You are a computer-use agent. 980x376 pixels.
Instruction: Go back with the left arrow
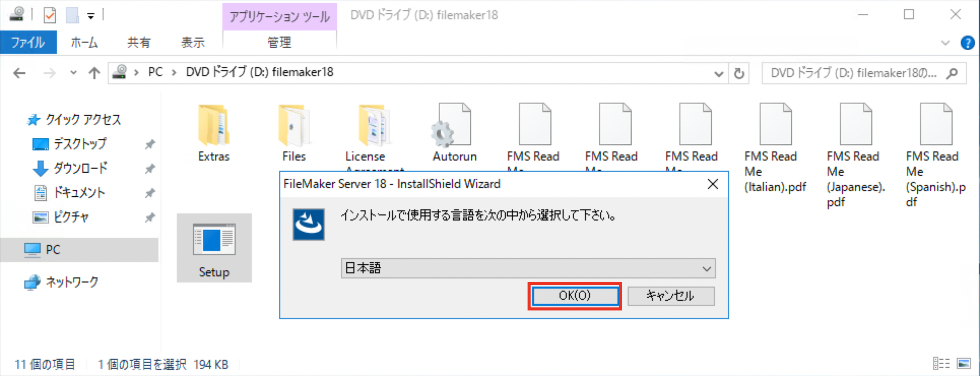coord(19,73)
